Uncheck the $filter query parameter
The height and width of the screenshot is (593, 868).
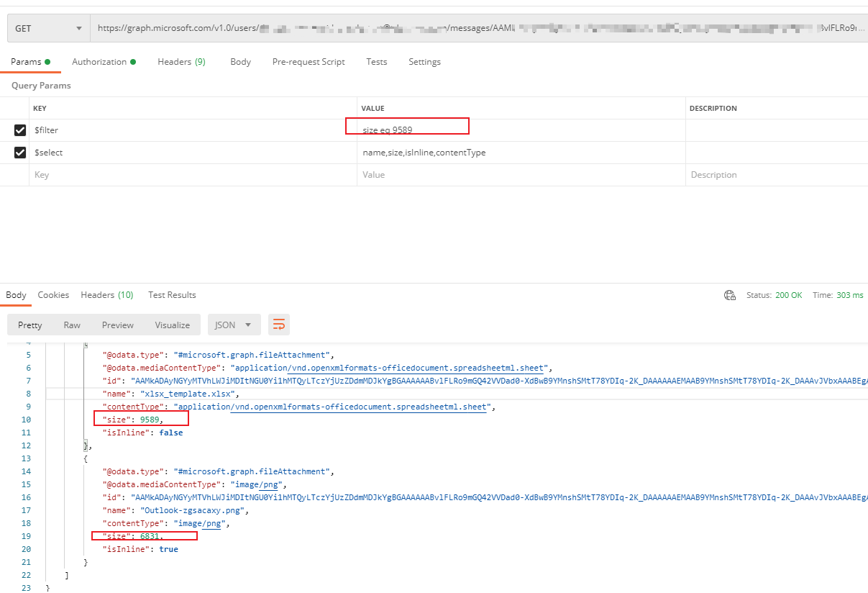(19, 130)
